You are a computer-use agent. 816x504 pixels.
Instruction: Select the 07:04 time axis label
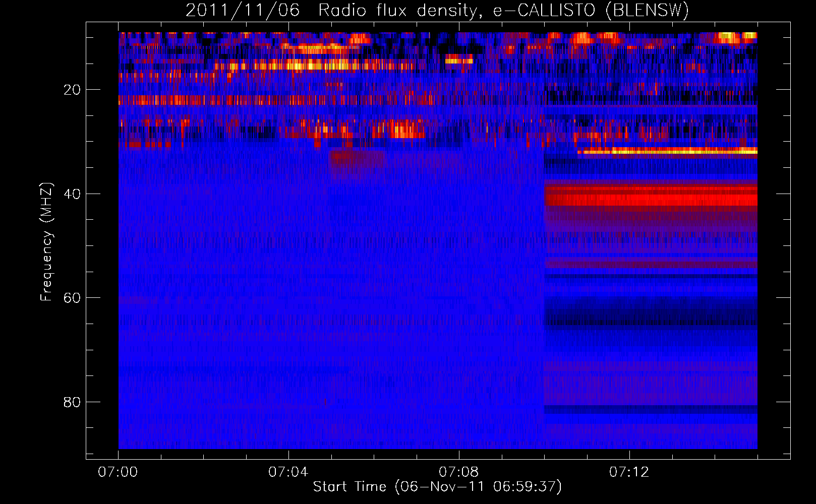(288, 472)
